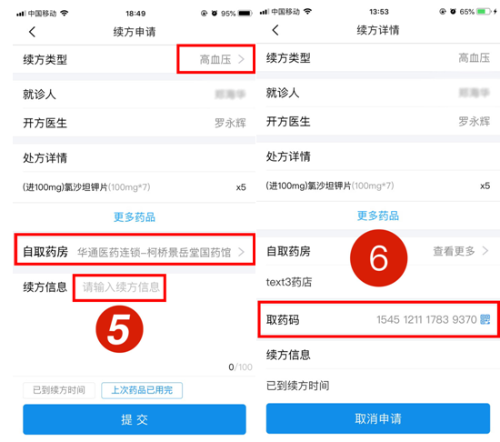Screen dimensions: 500x442
Task: Tap the red step 6 badge
Action: click(379, 258)
